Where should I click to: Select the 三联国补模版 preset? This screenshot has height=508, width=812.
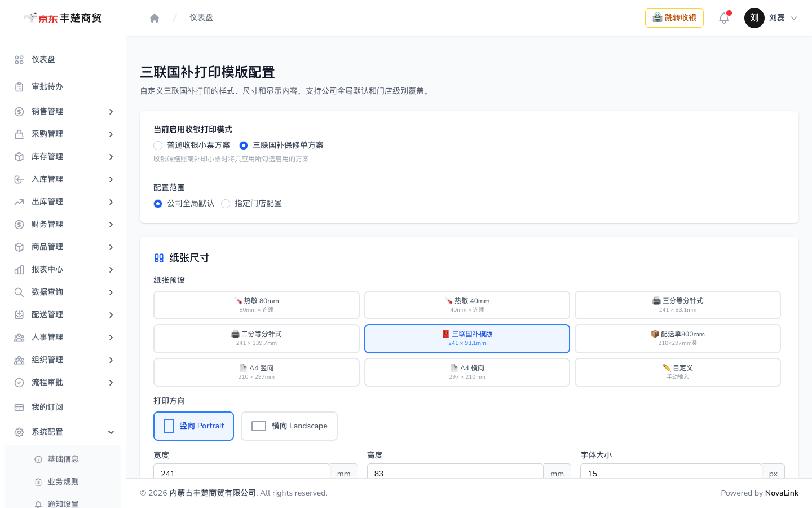[x=467, y=339]
